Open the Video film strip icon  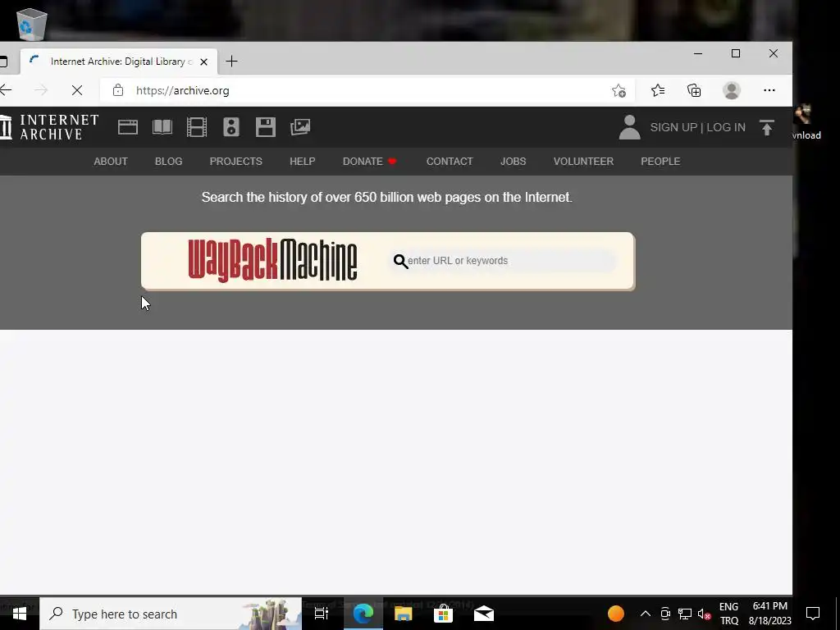[197, 127]
